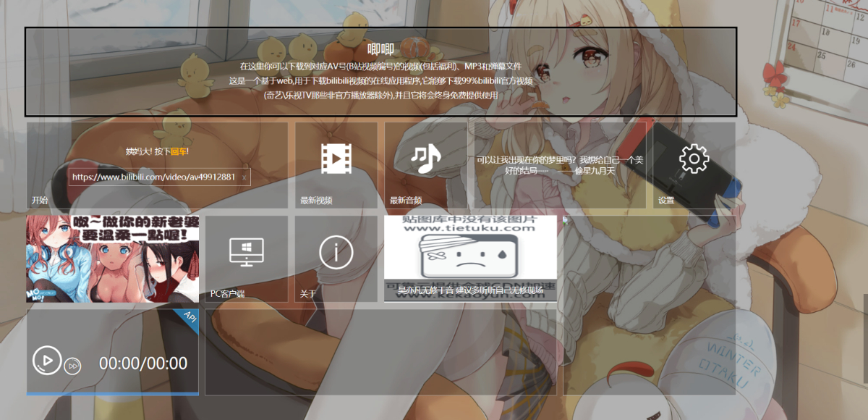Viewport: 868px width, 420px height.
Task: Open the 设置 gear settings tile
Action: (x=694, y=165)
